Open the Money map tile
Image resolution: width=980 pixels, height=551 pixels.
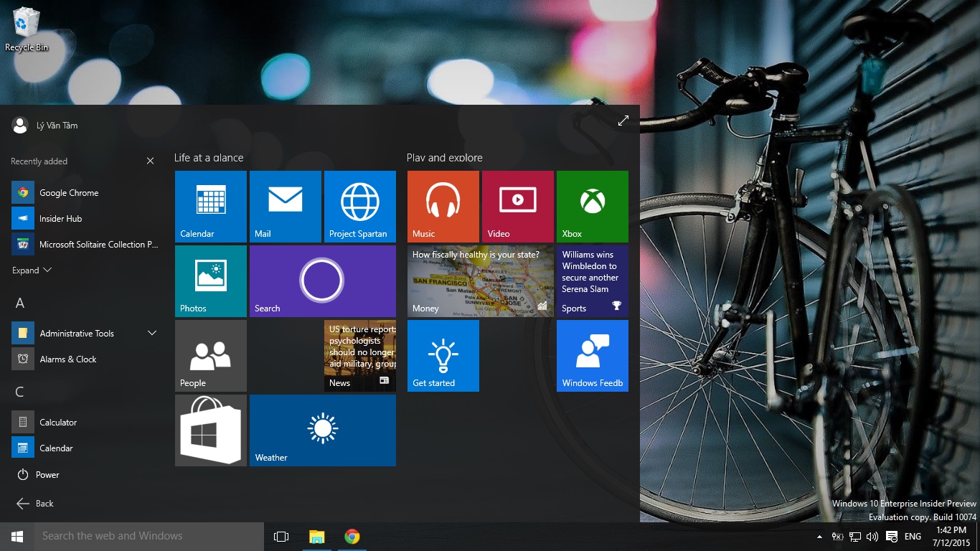point(481,281)
